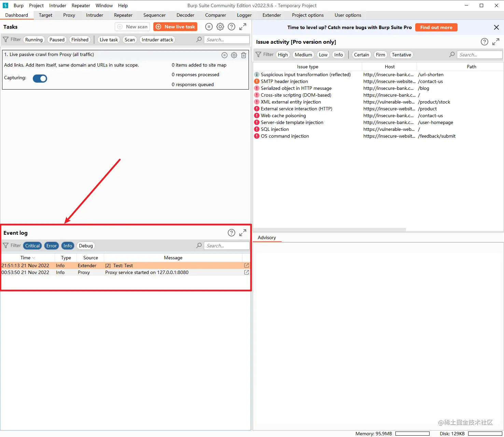This screenshot has height=437, width=504.
Task: Enable the Debug event log filter
Action: (86, 246)
